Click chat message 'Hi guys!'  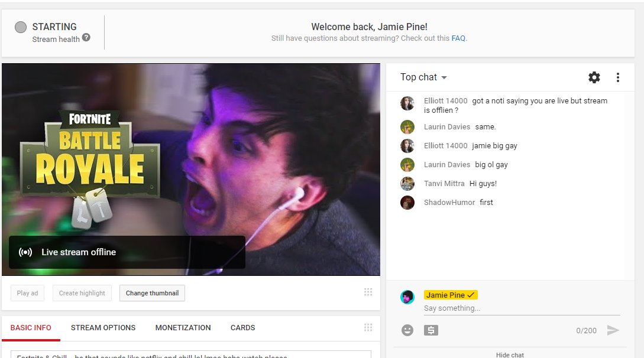click(x=483, y=183)
